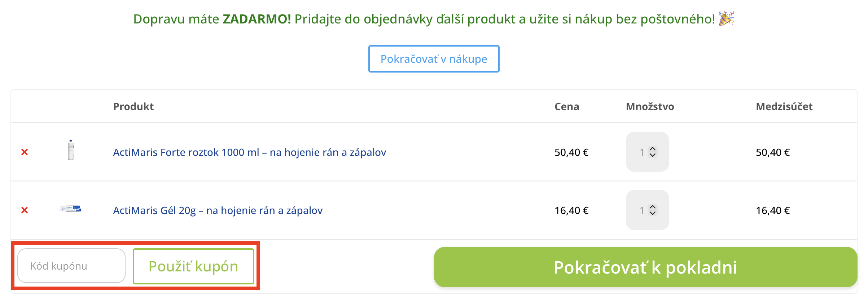Screen dimensions: 868x301
Task: Decrease quantity of ActiMaris Forte roztok
Action: click(x=652, y=155)
